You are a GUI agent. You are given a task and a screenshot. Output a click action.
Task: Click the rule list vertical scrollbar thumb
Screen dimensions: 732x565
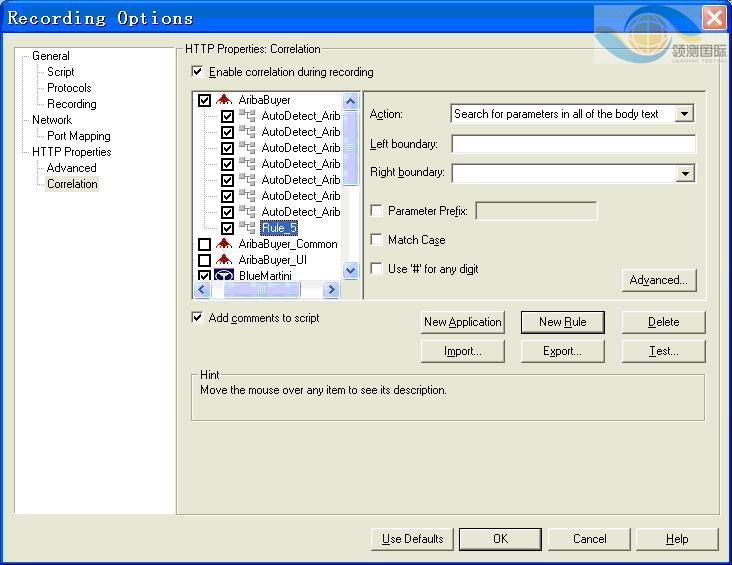pos(351,148)
